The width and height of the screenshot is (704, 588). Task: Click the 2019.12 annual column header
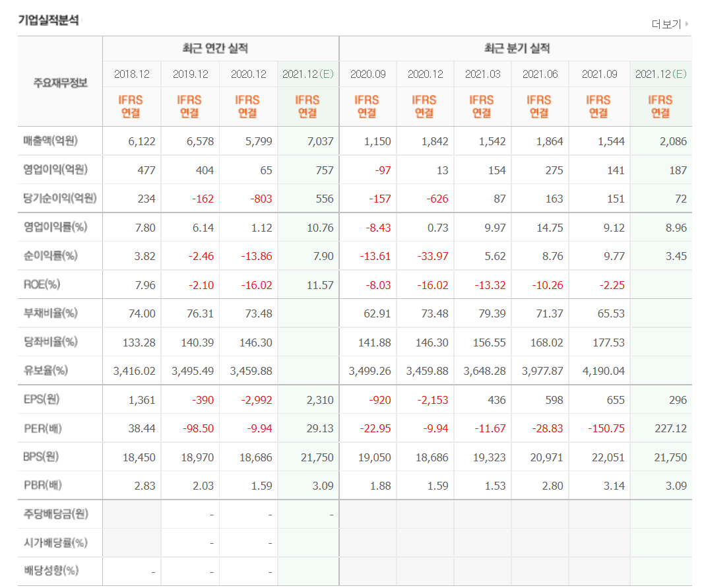191,74
